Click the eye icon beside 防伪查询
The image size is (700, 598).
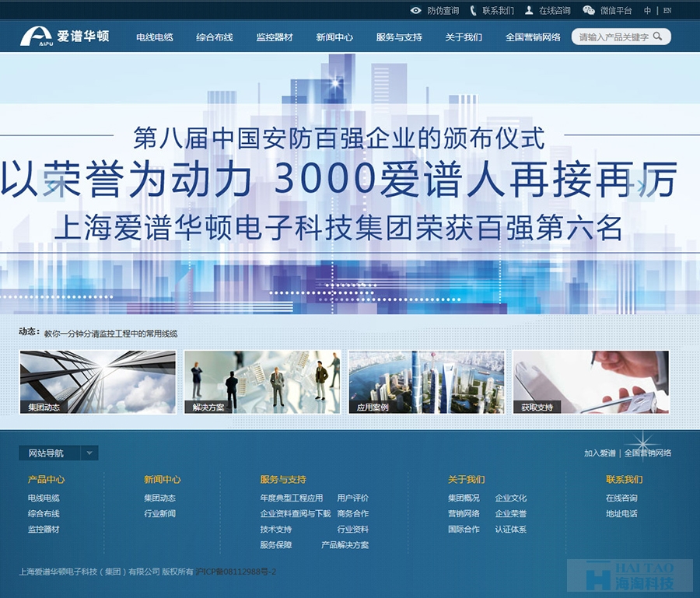[415, 10]
